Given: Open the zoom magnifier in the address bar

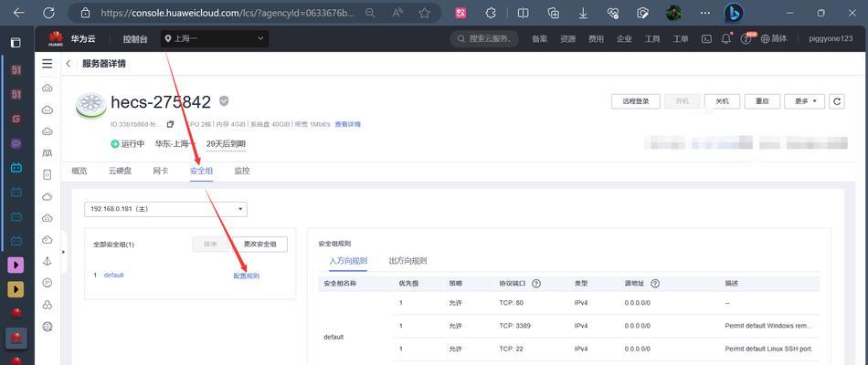Looking at the screenshot, I should 370,13.
